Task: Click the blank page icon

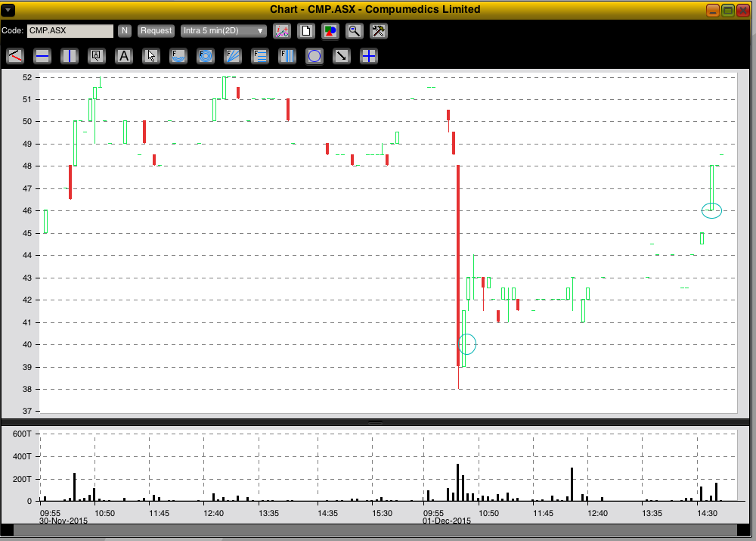Action: pyautogui.click(x=306, y=31)
